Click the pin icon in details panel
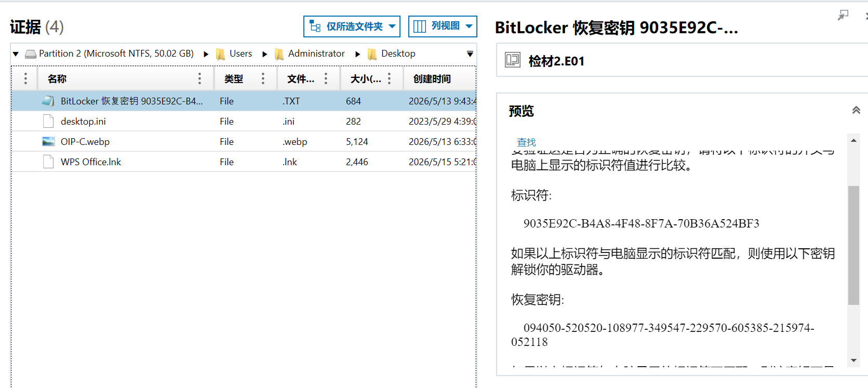The image size is (868, 388). point(843,16)
